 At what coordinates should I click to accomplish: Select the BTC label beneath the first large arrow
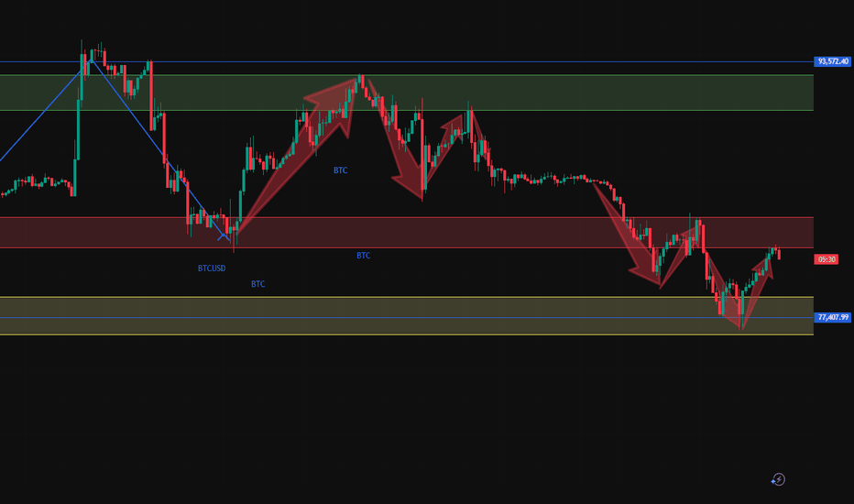(340, 170)
